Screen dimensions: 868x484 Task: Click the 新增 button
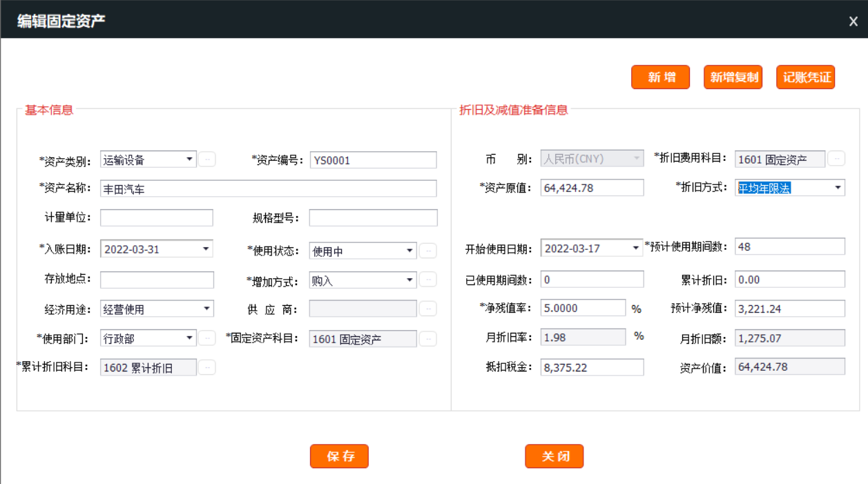[660, 77]
